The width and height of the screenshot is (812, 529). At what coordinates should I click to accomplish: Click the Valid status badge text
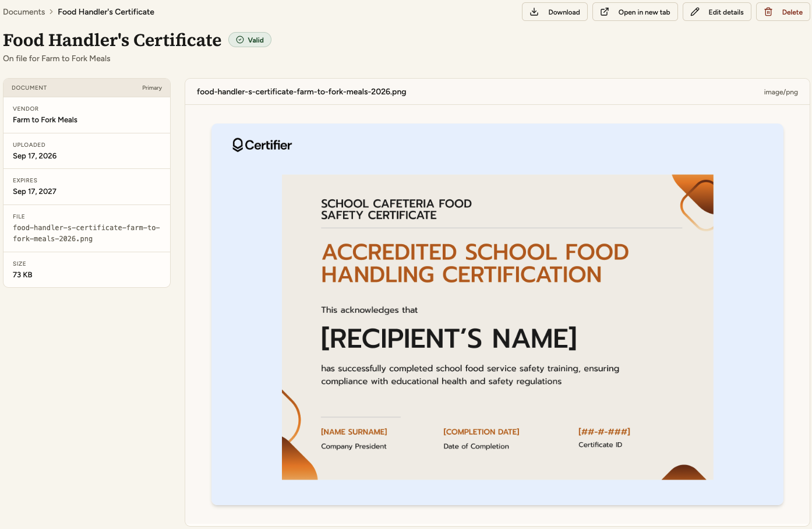pos(256,40)
